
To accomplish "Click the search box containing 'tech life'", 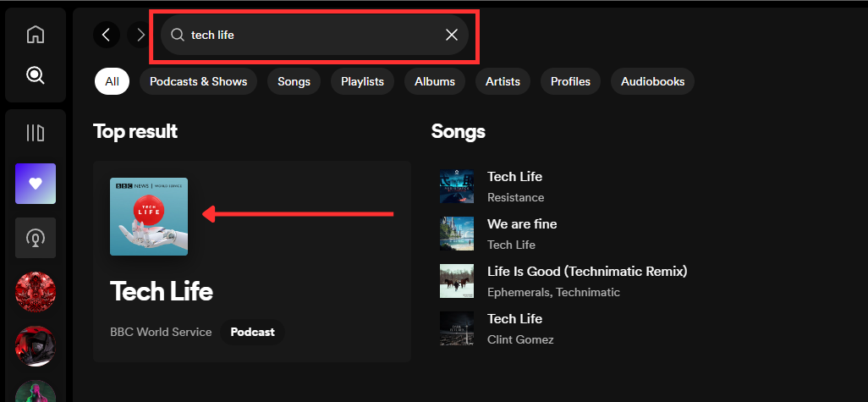I will point(313,35).
